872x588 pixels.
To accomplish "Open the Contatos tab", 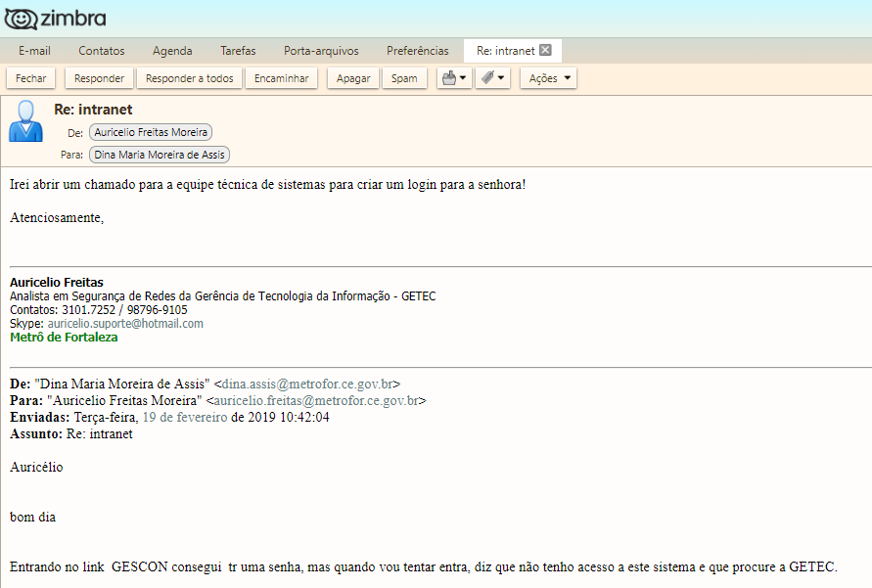I will point(101,51).
